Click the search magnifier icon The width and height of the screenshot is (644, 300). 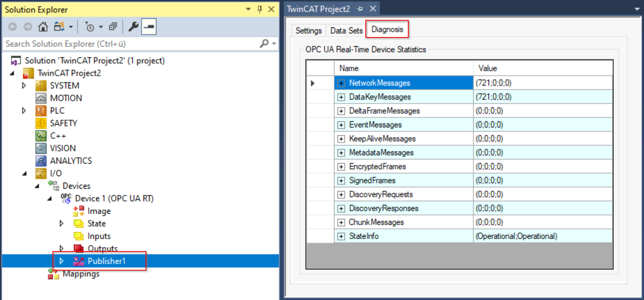[x=264, y=43]
